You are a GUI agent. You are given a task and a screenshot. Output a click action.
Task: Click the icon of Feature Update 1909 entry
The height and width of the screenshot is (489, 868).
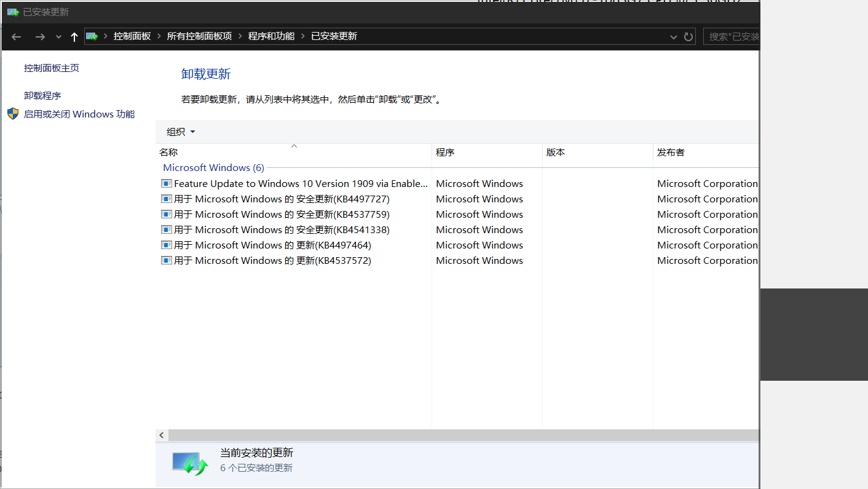(x=166, y=183)
